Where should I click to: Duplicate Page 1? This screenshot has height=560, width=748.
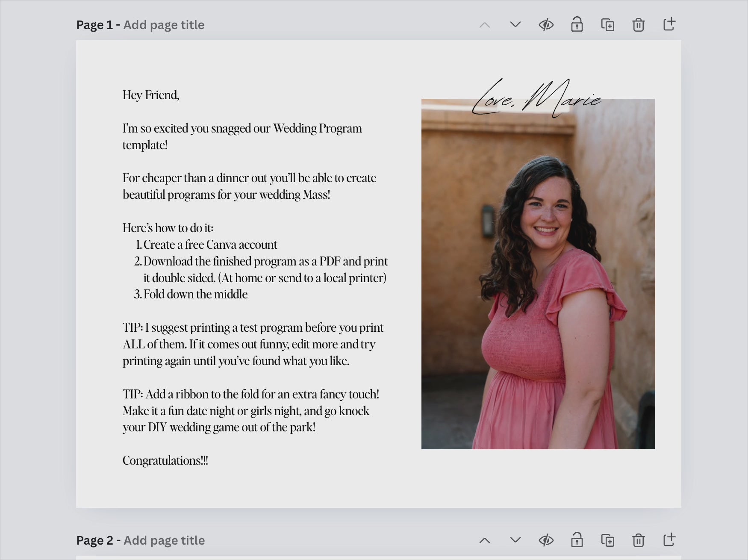(607, 25)
